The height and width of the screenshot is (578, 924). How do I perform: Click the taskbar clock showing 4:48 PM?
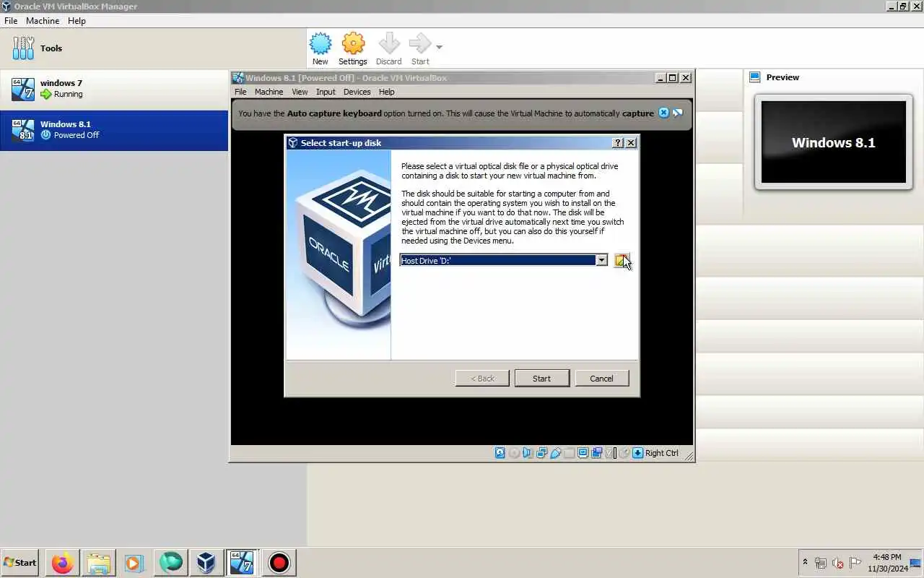tap(887, 563)
